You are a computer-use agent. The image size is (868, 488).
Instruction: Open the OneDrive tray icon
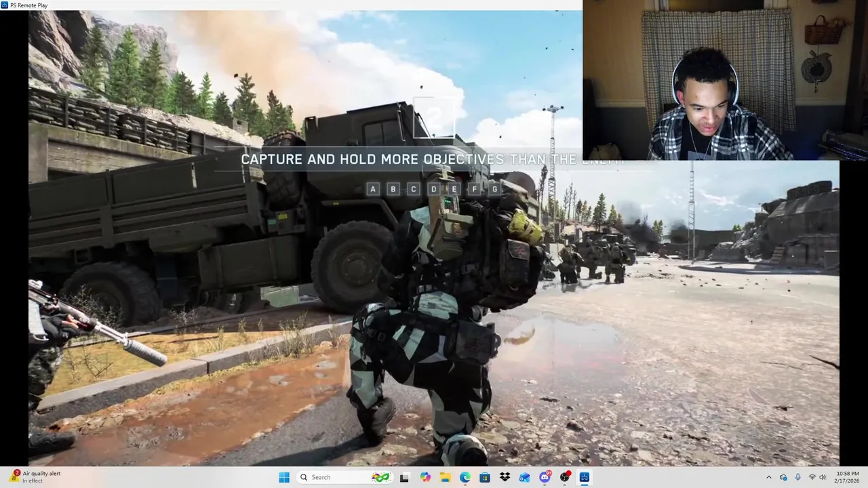[x=783, y=477]
